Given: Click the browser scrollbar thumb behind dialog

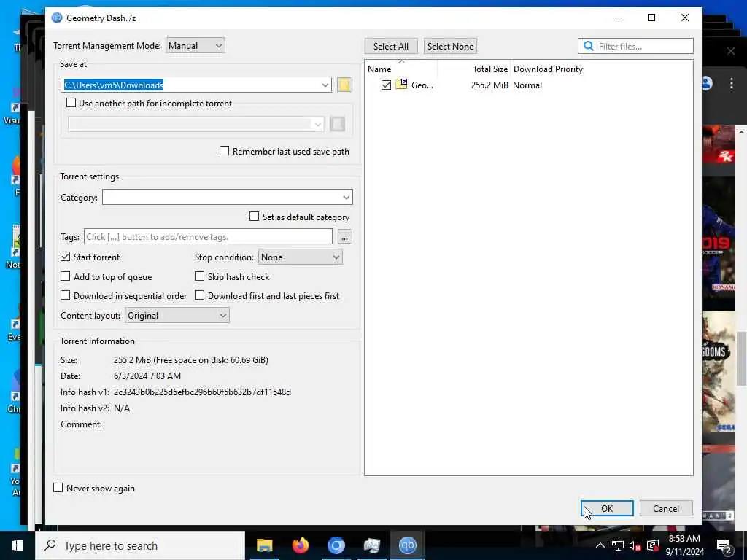Looking at the screenshot, I should pyautogui.click(x=741, y=359).
